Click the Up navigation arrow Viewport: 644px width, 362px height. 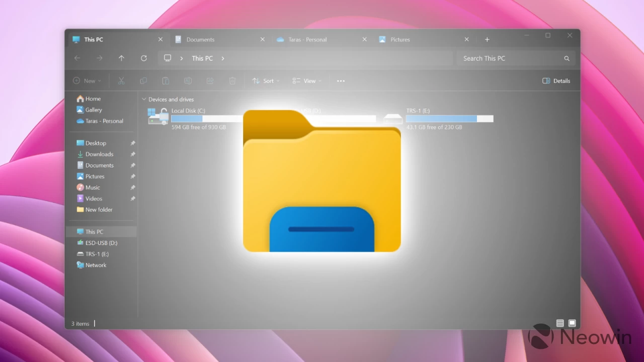[x=121, y=58]
